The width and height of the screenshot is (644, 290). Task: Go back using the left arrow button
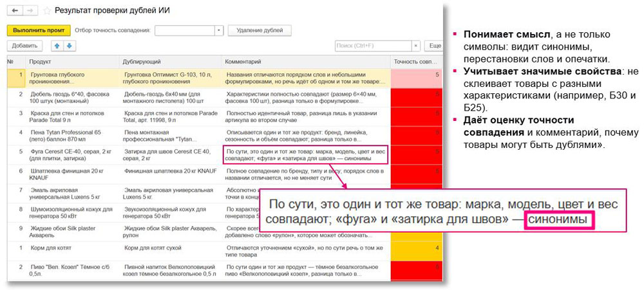(x=15, y=11)
